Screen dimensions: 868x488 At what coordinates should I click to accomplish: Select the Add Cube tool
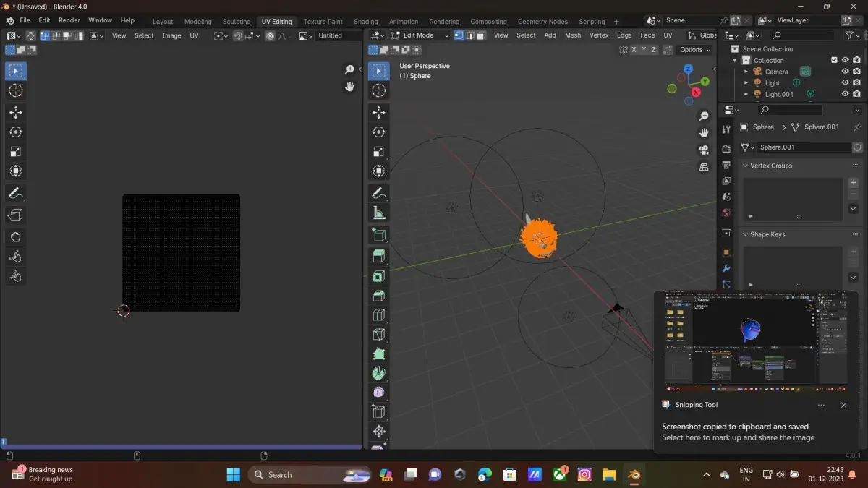click(x=378, y=235)
